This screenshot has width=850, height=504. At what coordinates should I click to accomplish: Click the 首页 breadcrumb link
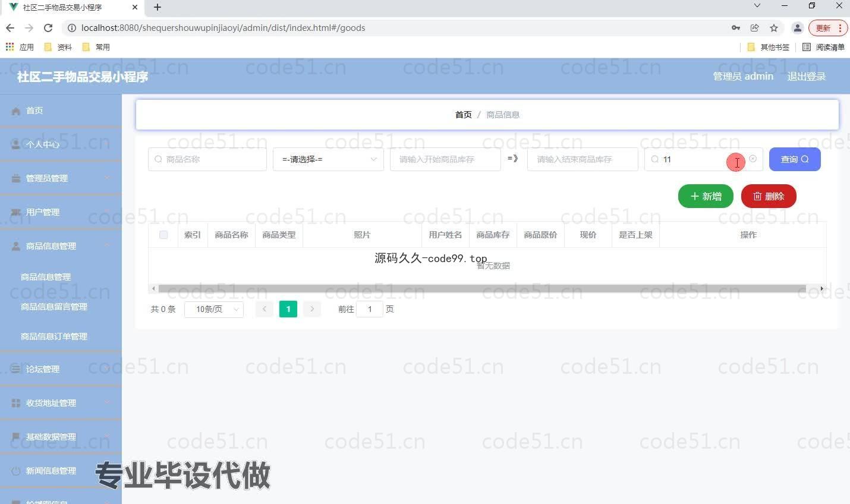click(464, 115)
